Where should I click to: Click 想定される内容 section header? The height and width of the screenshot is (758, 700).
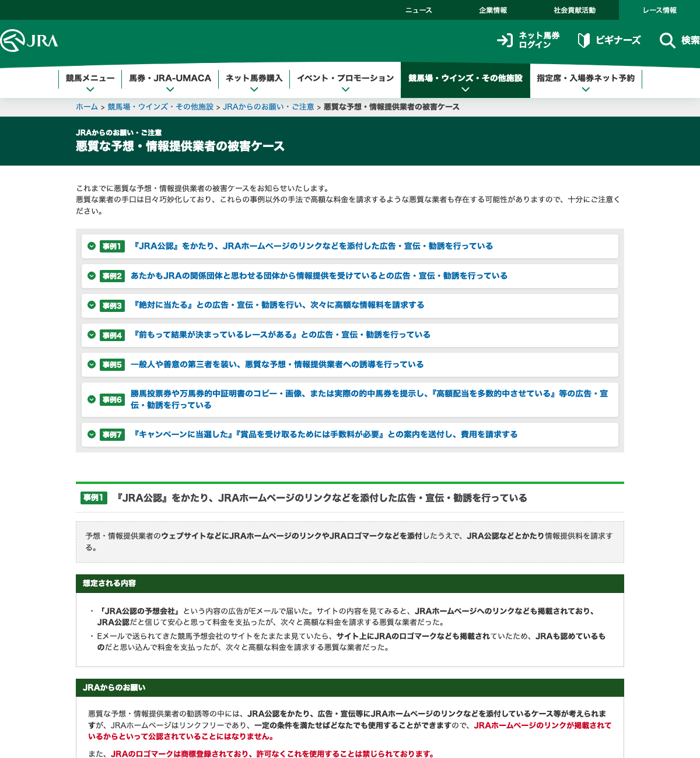[350, 583]
